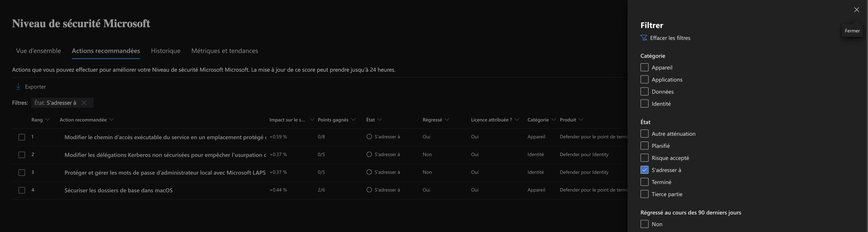Open the Sécuriser les dossiers macOS action
868x232 pixels.
coord(118,190)
